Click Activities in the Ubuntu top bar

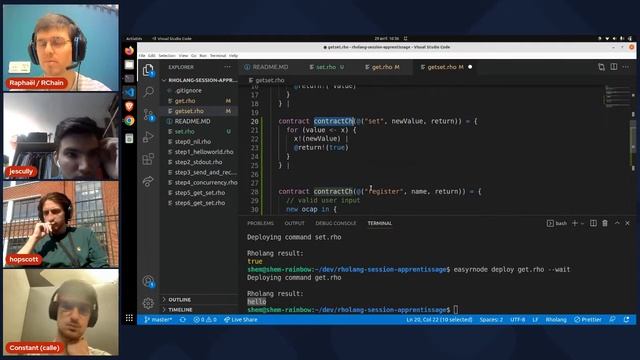[x=134, y=38]
